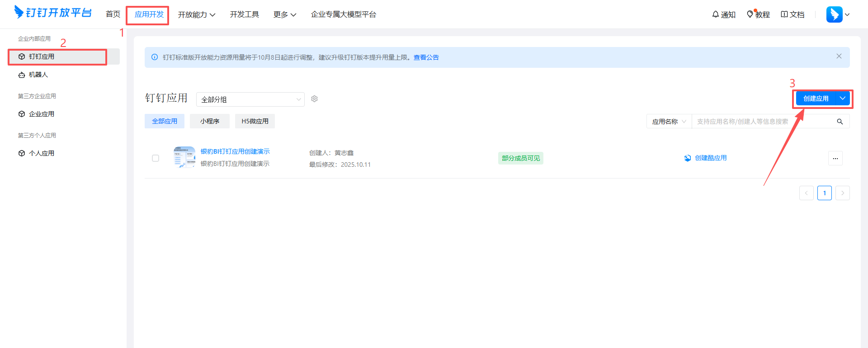Open 企业专属大模型平台 page
Screen dimensions: 868x348
tap(344, 14)
